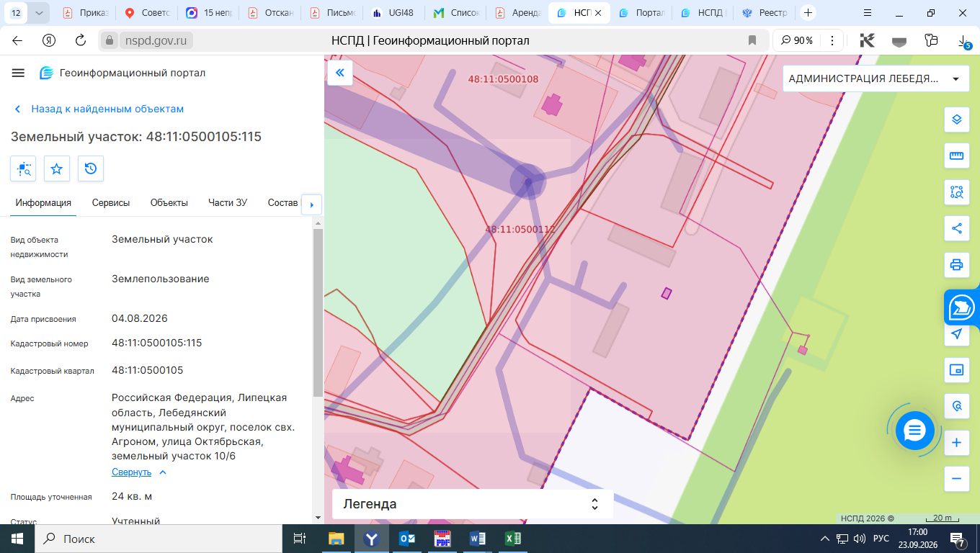980x553 pixels.
Task: Open the map layers panel
Action: click(956, 120)
